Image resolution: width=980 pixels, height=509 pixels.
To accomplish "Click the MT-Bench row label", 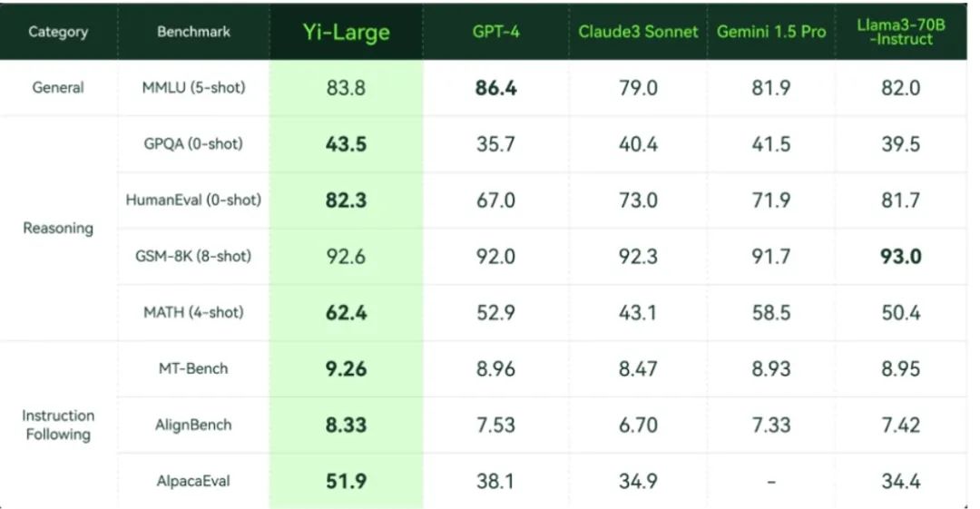I will pos(194,368).
